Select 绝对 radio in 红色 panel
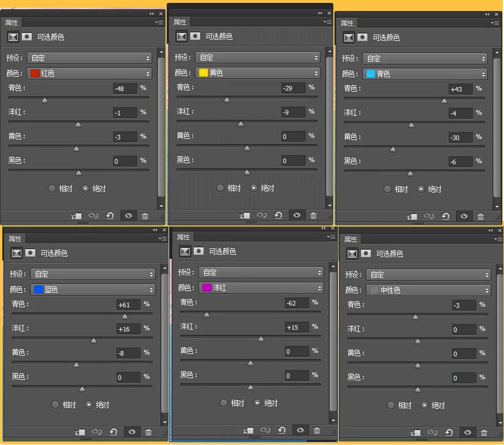 pyautogui.click(x=85, y=188)
